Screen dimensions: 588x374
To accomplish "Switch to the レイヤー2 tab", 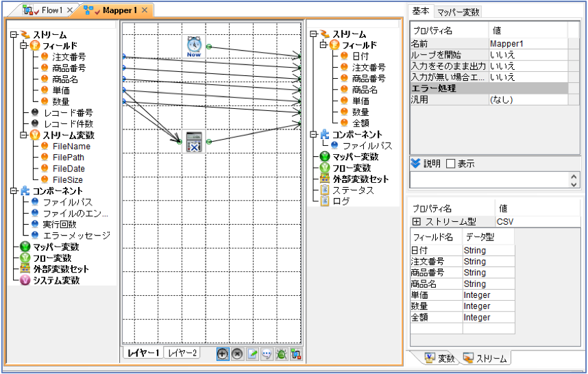I will 182,353.
